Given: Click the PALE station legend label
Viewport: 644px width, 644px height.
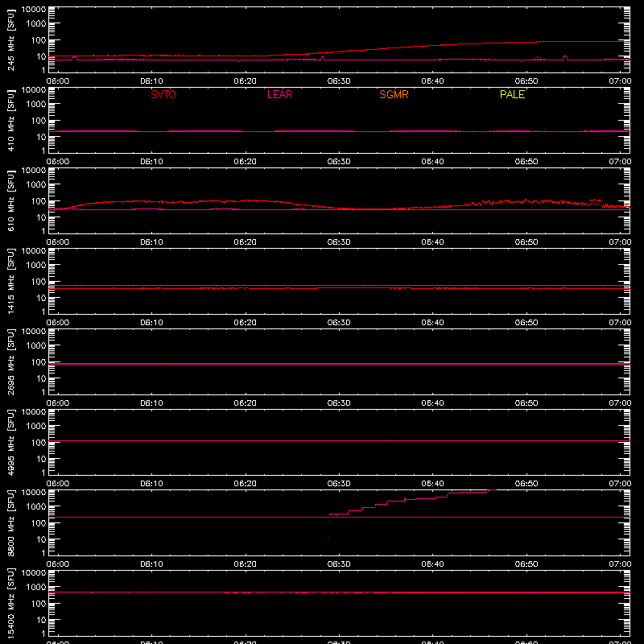Looking at the screenshot, I should pos(512,94).
